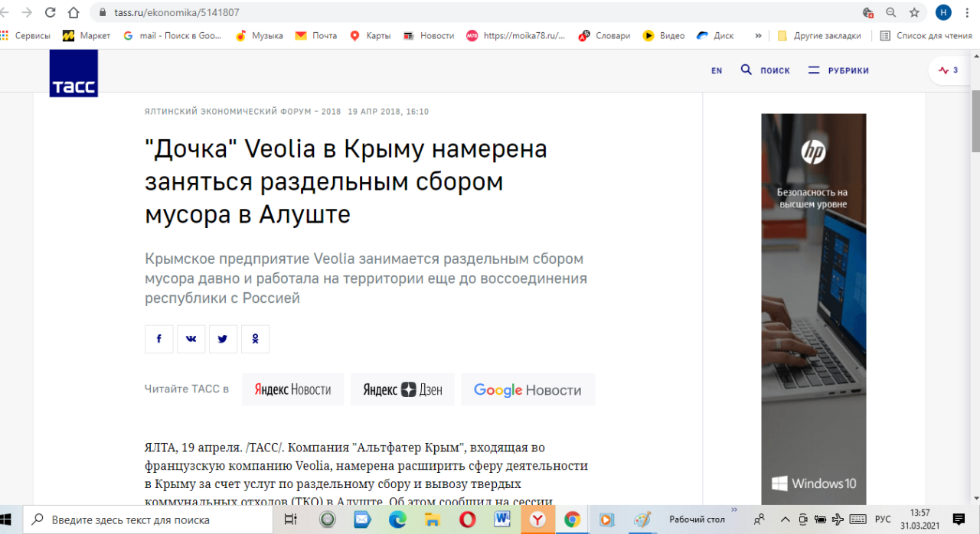Open Paint from taskbar
Viewport: 980px width, 534px height.
tap(642, 519)
